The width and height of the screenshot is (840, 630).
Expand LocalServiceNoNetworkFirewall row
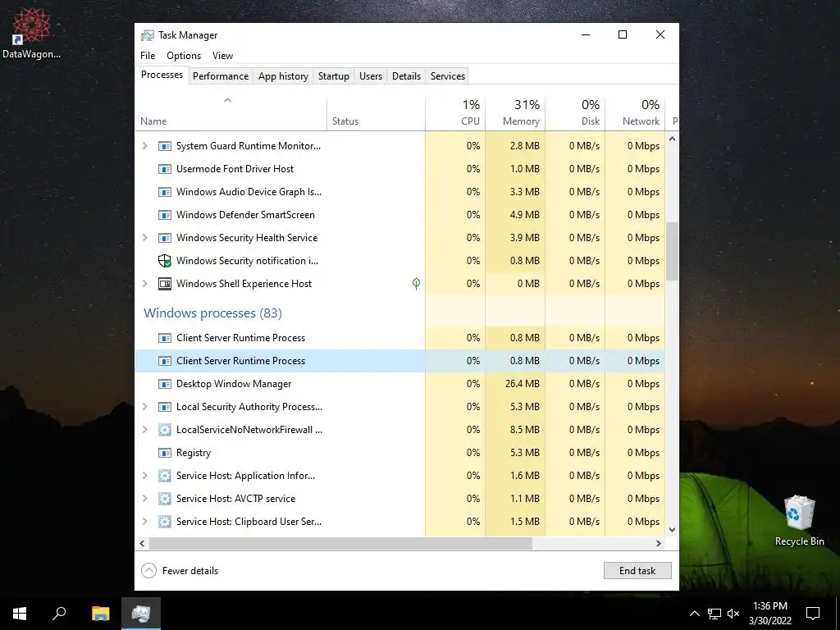(144, 430)
